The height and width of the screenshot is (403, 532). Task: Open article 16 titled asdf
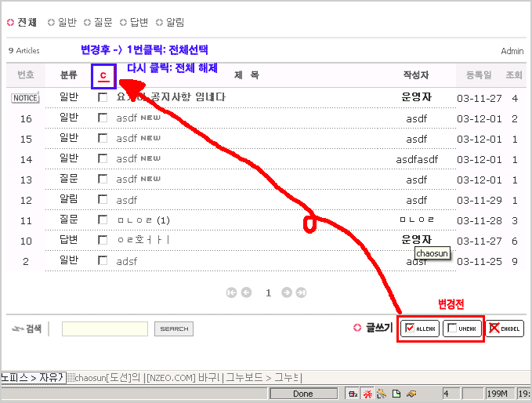[127, 118]
